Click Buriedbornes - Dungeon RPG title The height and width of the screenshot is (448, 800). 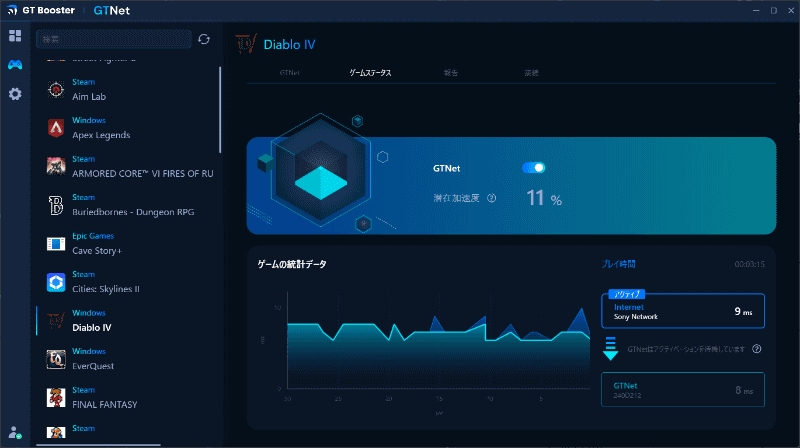(x=133, y=212)
